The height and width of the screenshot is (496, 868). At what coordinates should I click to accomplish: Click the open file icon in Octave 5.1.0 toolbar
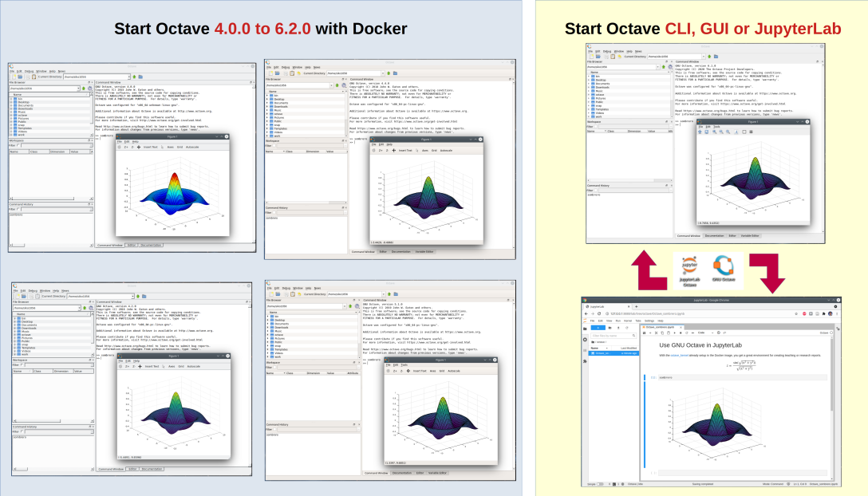coord(278,294)
